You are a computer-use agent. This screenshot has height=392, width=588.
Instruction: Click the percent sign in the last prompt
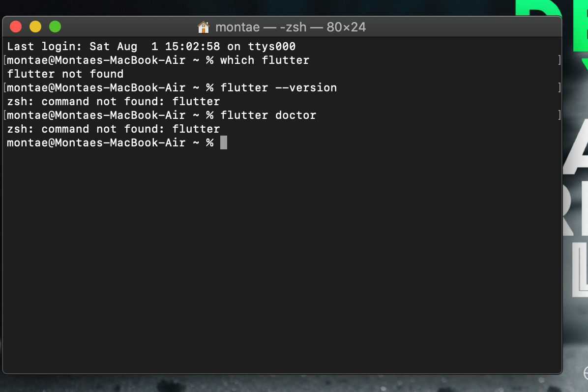[x=210, y=142]
